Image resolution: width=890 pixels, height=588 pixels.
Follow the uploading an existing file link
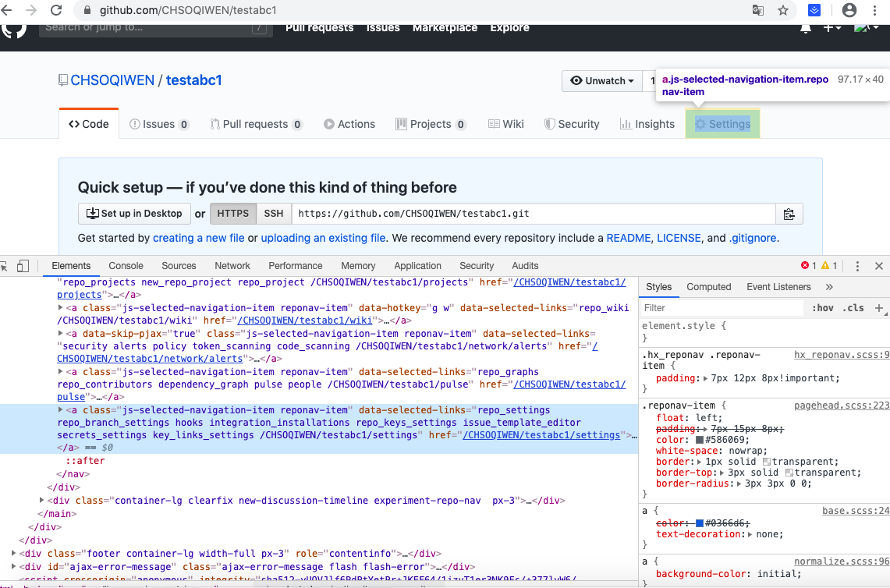pos(323,239)
